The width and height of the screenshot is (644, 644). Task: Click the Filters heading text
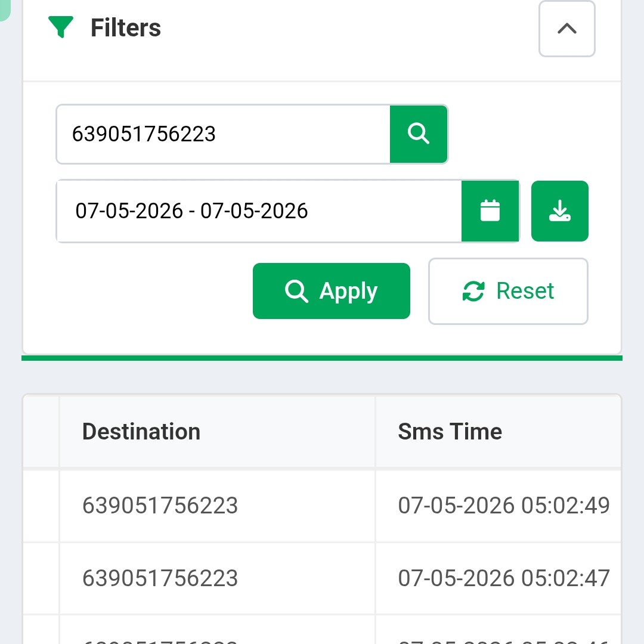pyautogui.click(x=126, y=28)
